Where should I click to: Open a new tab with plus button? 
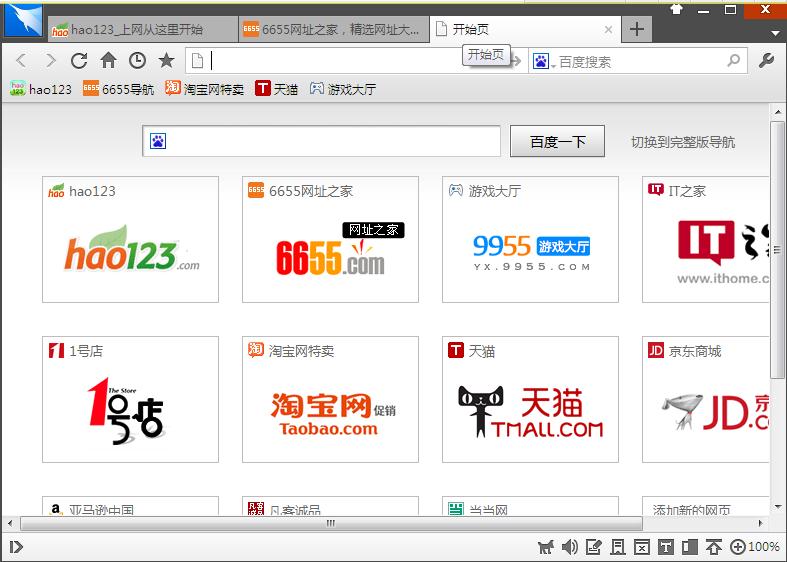click(636, 29)
